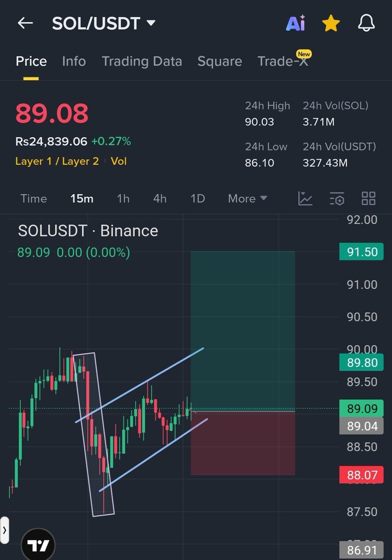Viewport: 392px width, 560px height.
Task: Select the Time chart interval
Action: pos(34,199)
